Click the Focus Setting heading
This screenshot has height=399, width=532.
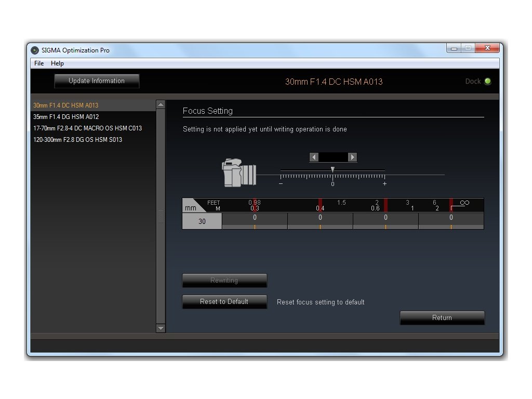click(208, 111)
